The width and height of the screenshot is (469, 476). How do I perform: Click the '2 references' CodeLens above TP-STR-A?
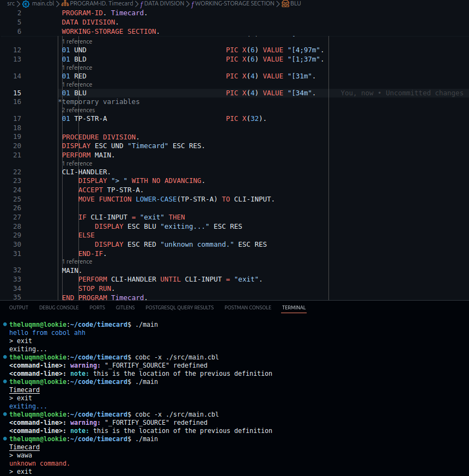79,111
